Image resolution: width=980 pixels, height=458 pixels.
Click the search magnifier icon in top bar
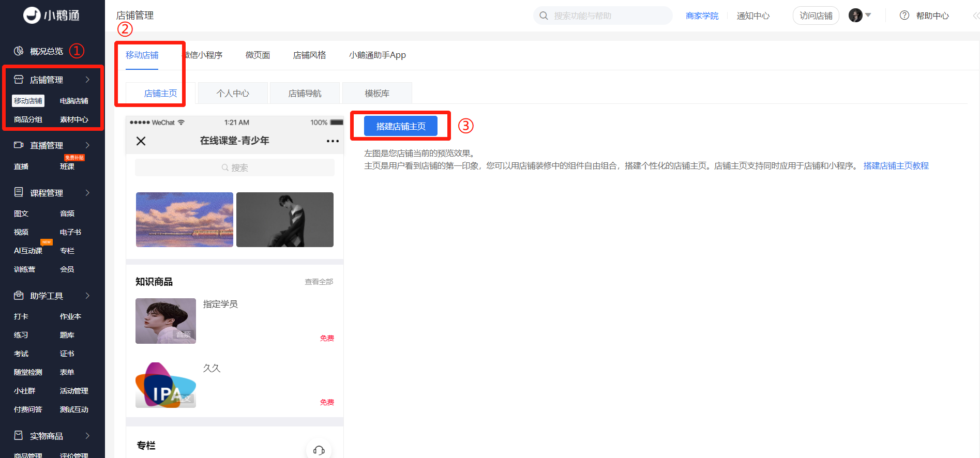(x=544, y=16)
